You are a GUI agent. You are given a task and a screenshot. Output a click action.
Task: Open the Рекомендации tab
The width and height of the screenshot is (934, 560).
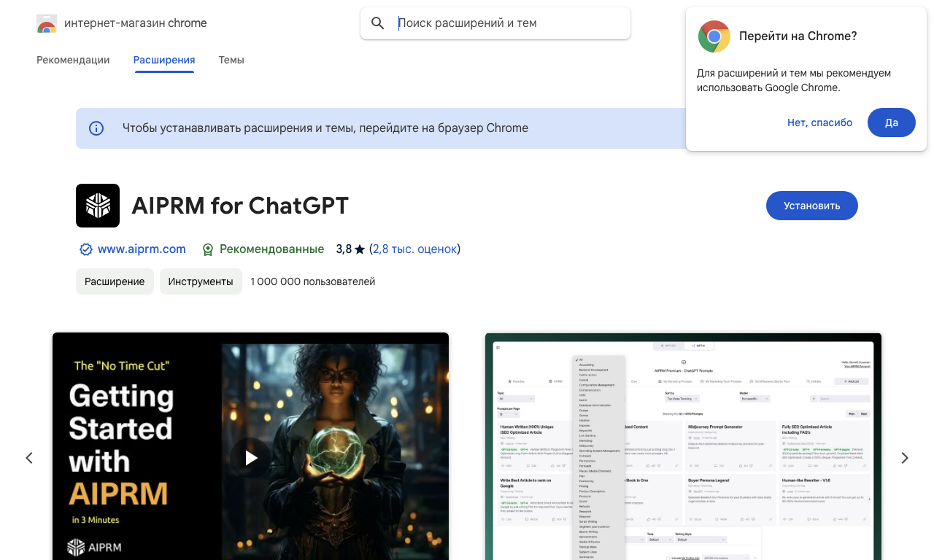[73, 60]
